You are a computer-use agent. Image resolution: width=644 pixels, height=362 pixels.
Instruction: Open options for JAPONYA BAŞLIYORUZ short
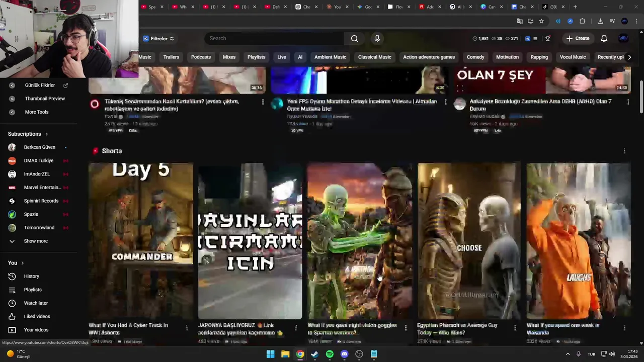[296, 328]
